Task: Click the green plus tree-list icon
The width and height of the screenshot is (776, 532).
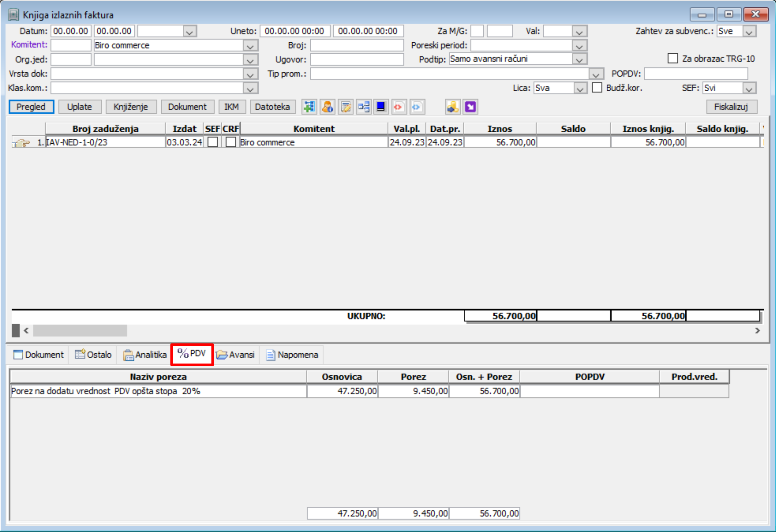Action: [x=309, y=107]
